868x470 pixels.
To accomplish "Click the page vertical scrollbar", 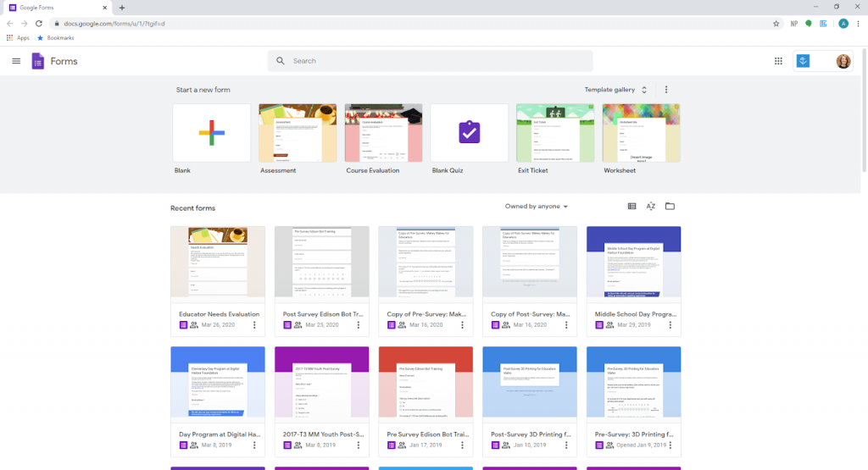I will pos(864,111).
